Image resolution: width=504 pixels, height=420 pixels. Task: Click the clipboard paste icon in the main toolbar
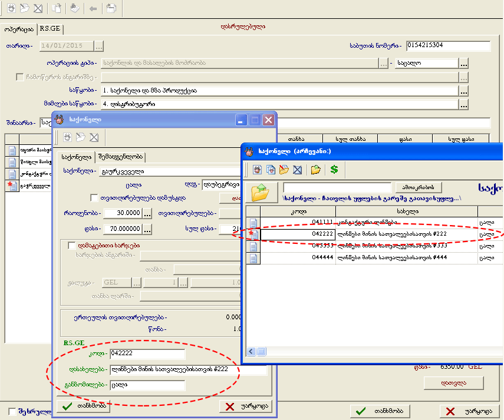[x=111, y=8]
